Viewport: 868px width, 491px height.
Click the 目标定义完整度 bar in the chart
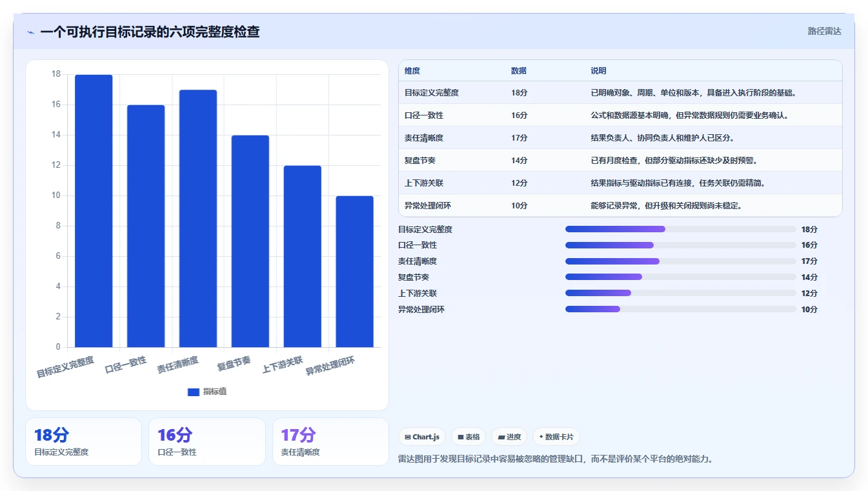pos(94,211)
